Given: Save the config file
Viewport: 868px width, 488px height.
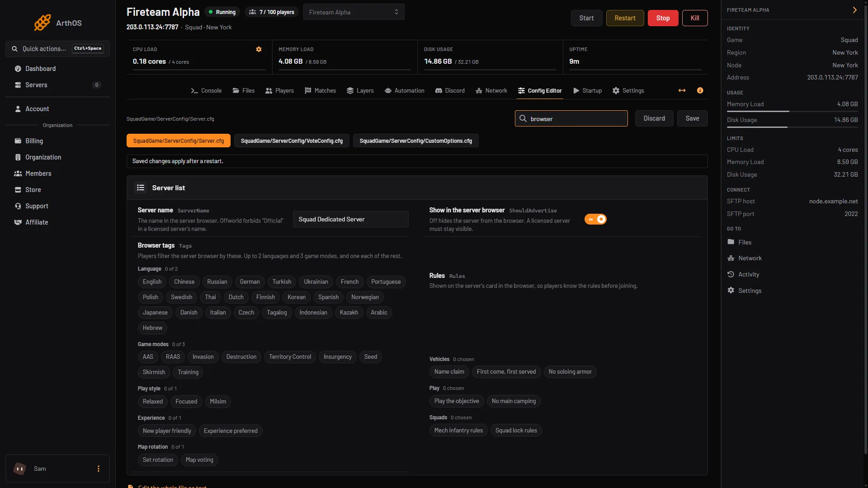Looking at the screenshot, I should (x=692, y=118).
